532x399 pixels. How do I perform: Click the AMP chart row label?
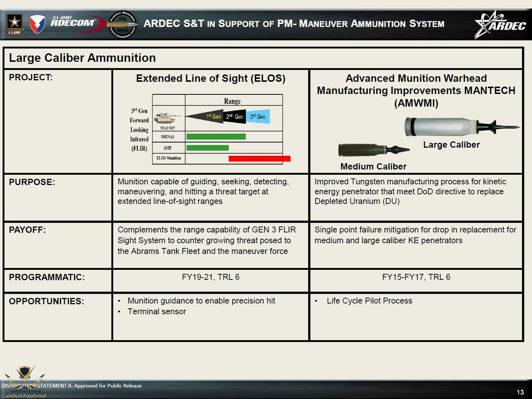tap(168, 148)
